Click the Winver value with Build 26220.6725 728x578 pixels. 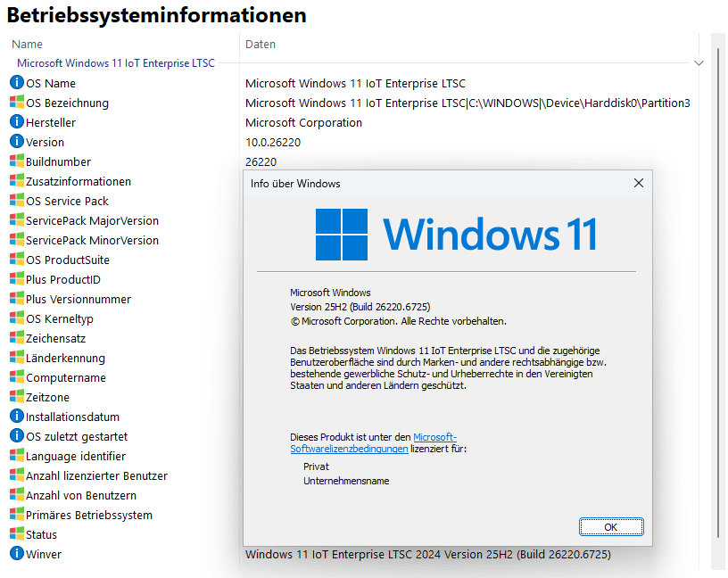(428, 554)
